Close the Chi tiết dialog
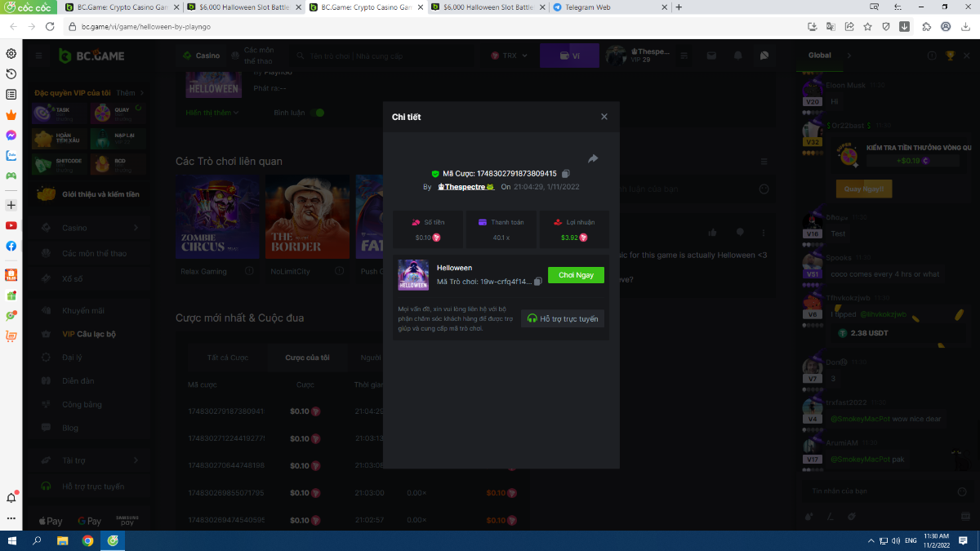 (x=604, y=117)
